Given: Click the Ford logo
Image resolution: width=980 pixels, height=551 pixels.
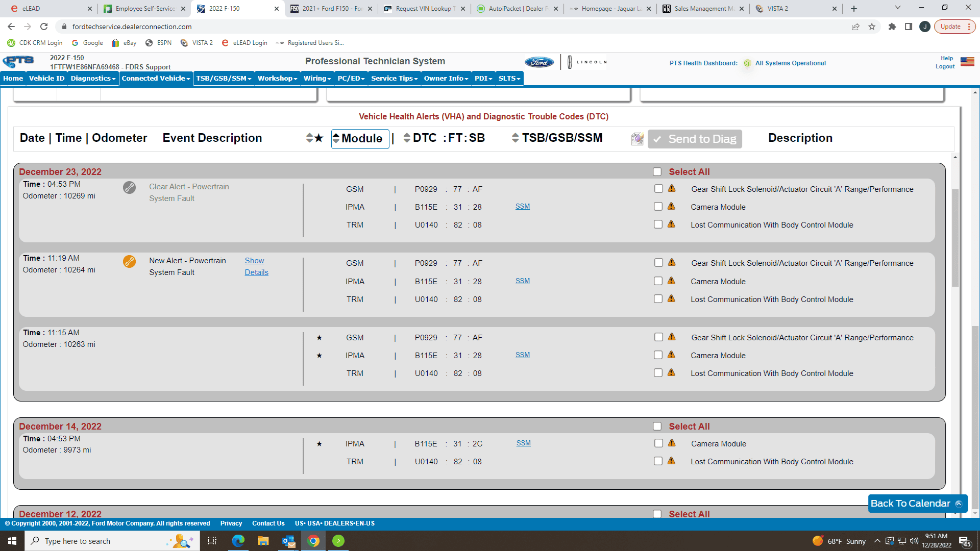Looking at the screenshot, I should [x=539, y=62].
